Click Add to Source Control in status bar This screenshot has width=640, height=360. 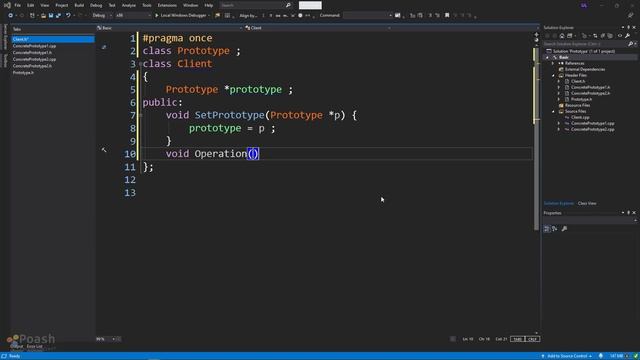pyautogui.click(x=567, y=356)
